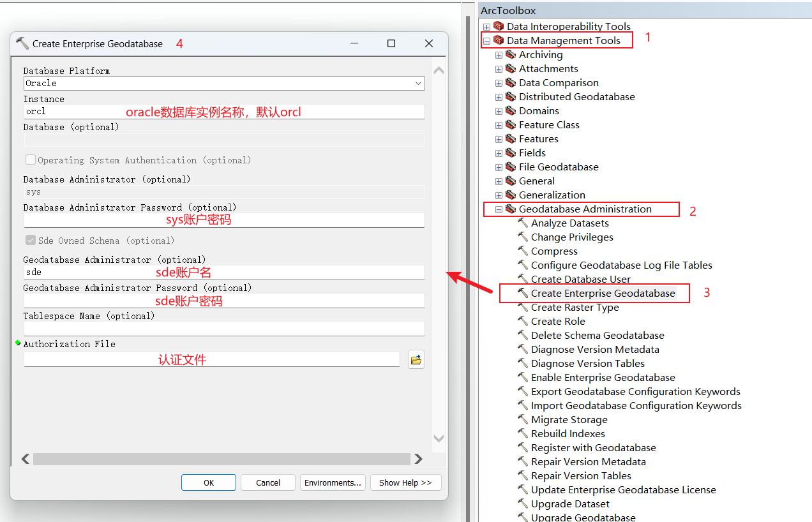
Task: Click the dialog vertical scrollbar up arrow
Action: (439, 70)
